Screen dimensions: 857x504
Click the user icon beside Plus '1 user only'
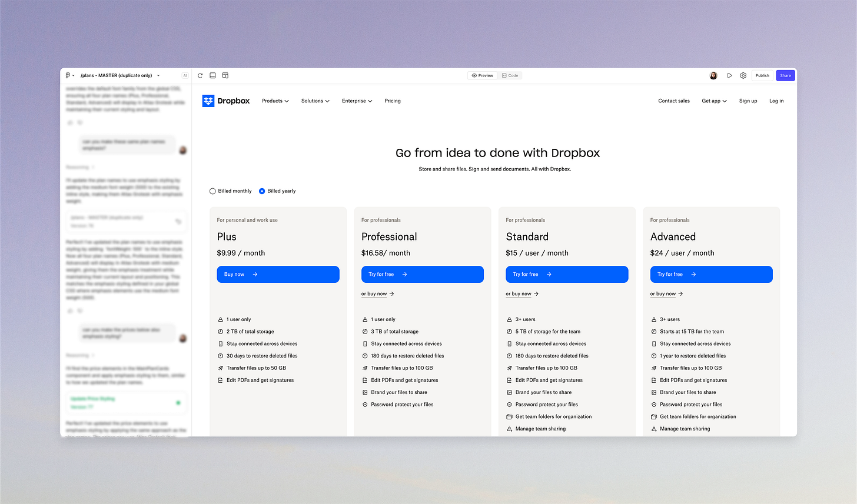coord(221,319)
